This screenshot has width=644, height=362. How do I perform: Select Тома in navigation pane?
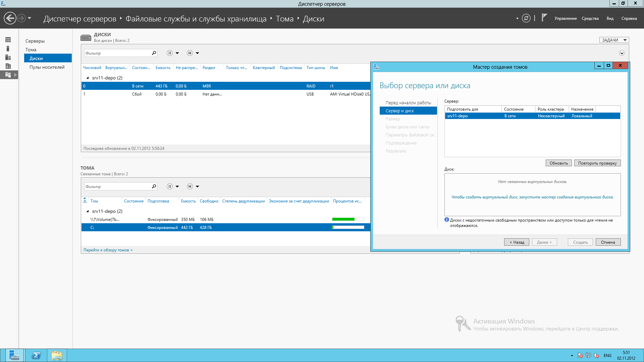[x=31, y=50]
